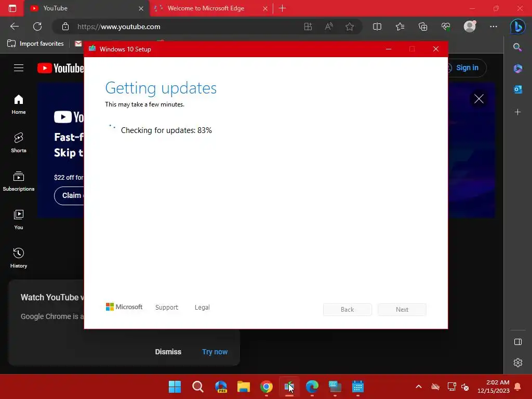Open a new Edge tab
Image resolution: width=532 pixels, height=399 pixels.
pyautogui.click(x=282, y=8)
